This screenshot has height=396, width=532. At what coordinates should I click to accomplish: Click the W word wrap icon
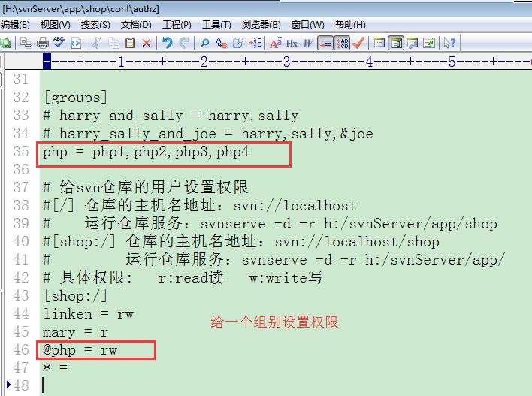point(308,44)
